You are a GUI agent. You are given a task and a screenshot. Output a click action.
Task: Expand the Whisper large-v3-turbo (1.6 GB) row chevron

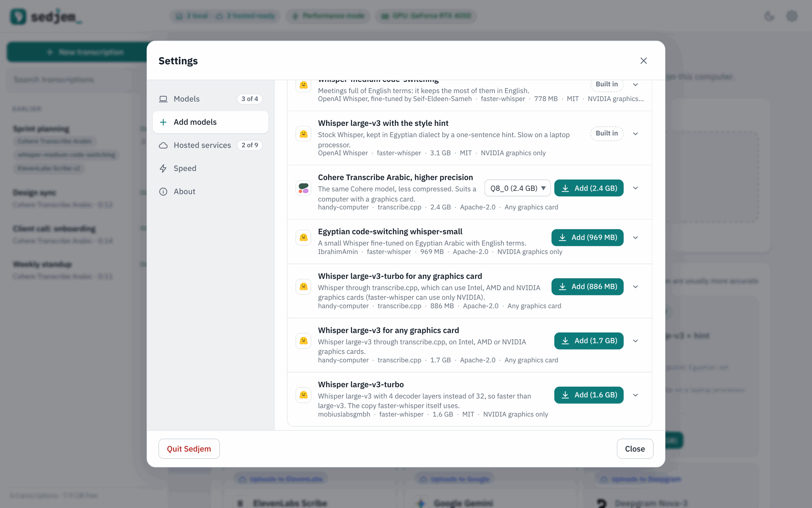[635, 395]
